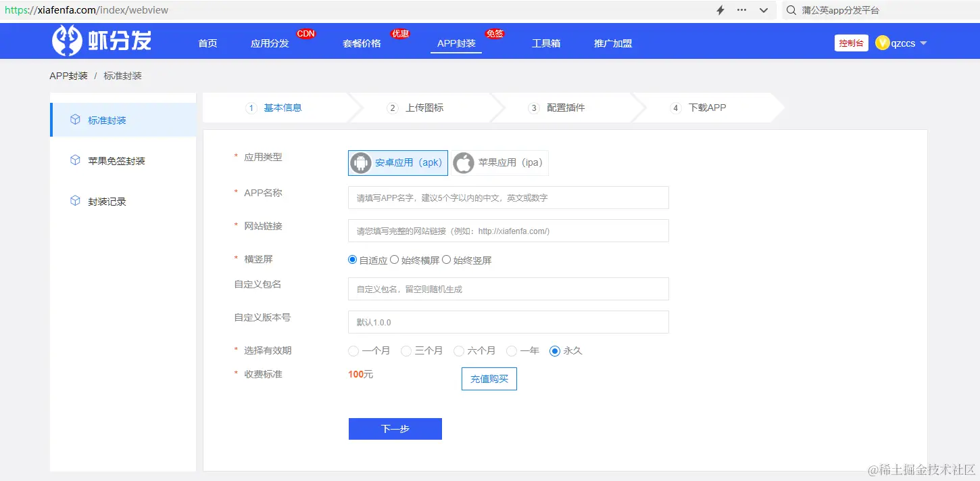Click the 下载APP step tab
Viewport: 980px width, 481px height.
point(707,108)
